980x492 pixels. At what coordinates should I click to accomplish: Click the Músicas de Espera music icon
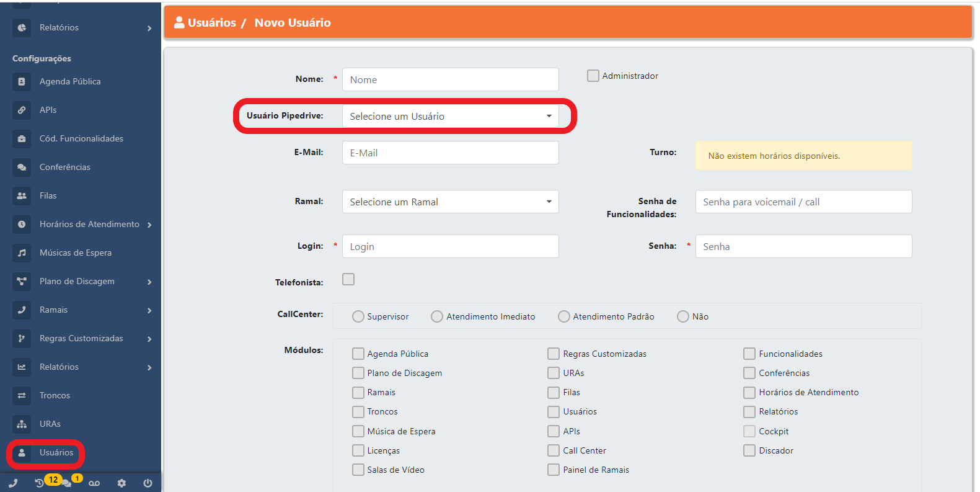(22, 253)
